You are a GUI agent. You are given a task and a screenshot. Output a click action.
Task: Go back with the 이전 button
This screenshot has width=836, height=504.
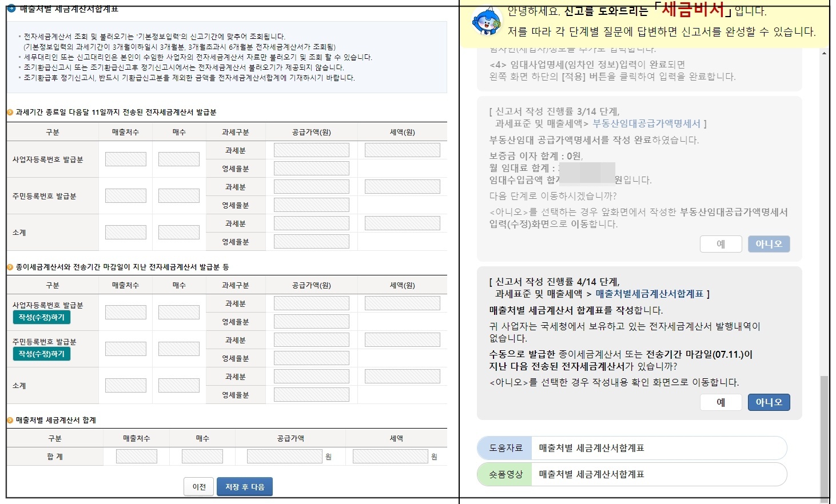(199, 487)
